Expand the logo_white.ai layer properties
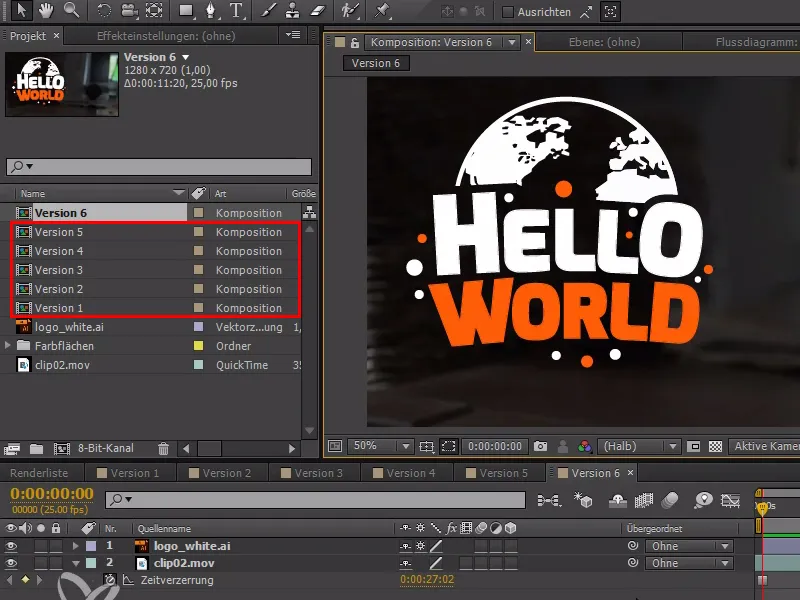 pos(76,546)
